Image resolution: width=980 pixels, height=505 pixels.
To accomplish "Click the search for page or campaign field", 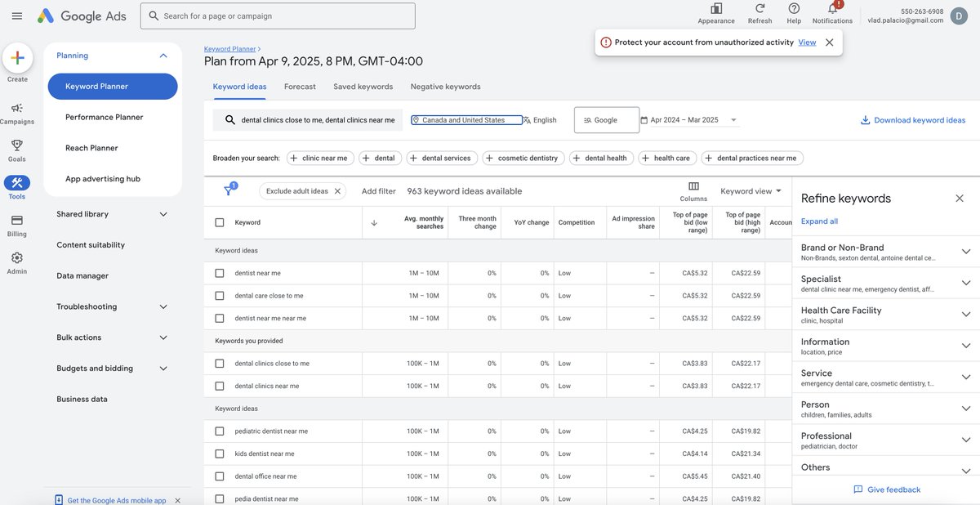I will click(x=278, y=16).
